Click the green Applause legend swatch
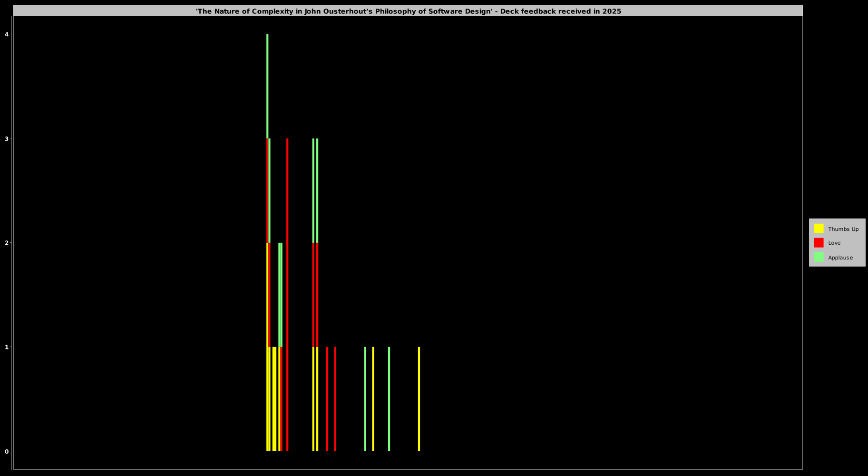Screen dimensions: 868x476 [x=819, y=257]
